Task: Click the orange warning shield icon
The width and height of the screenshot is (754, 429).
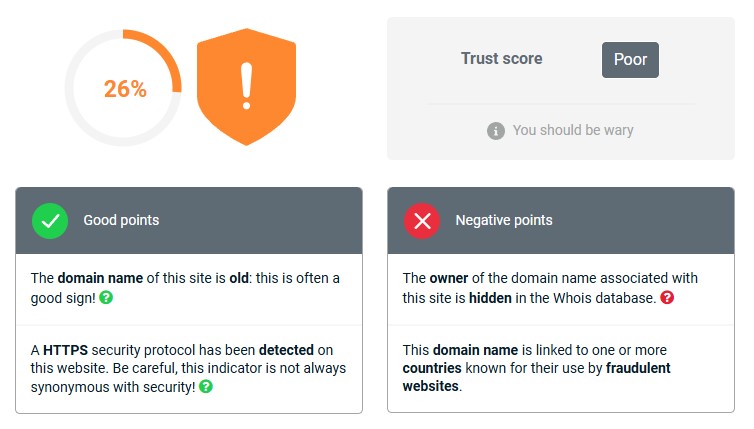Action: [x=247, y=89]
